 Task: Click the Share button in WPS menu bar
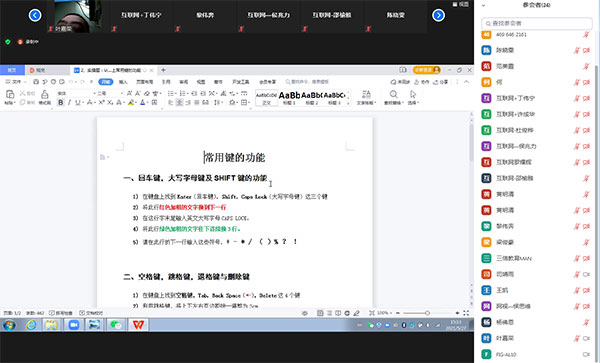(440, 82)
